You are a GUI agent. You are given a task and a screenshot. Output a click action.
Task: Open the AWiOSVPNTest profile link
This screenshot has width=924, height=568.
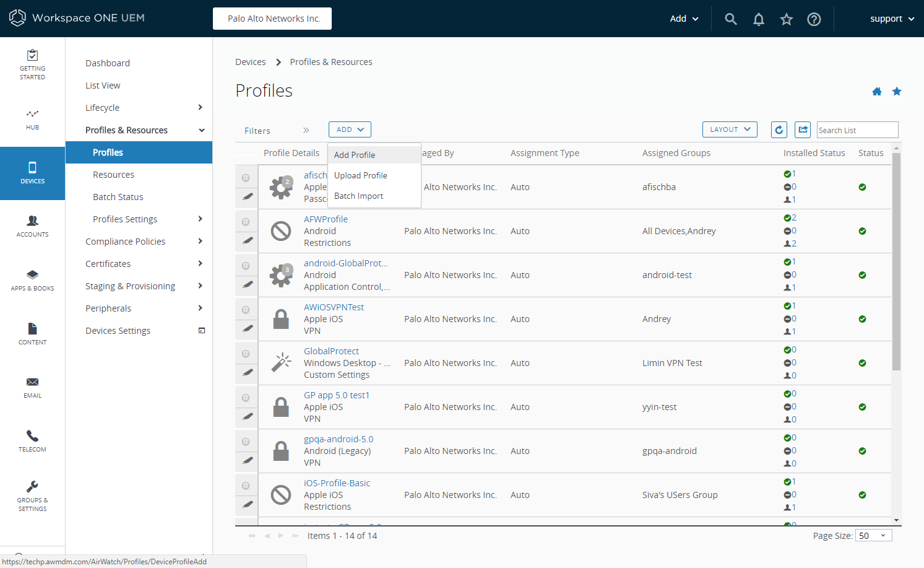334,307
